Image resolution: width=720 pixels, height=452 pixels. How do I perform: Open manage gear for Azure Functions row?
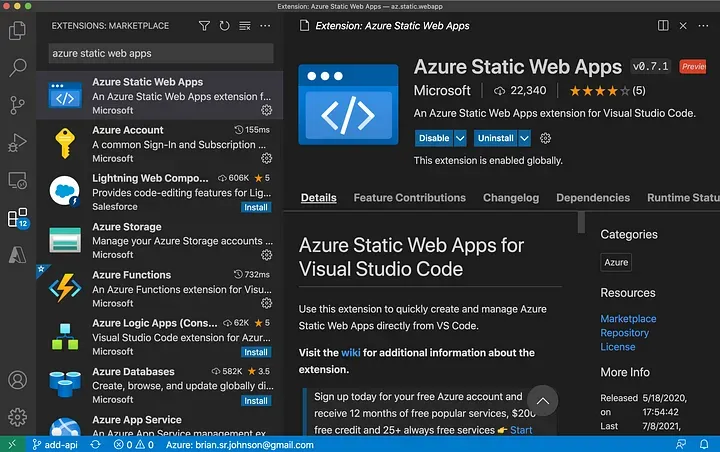[266, 303]
